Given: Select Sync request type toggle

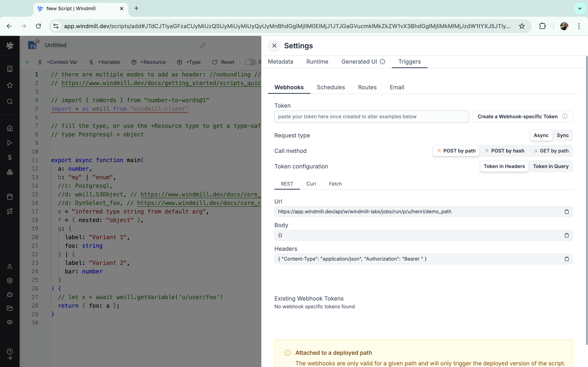Looking at the screenshot, I should (x=563, y=135).
